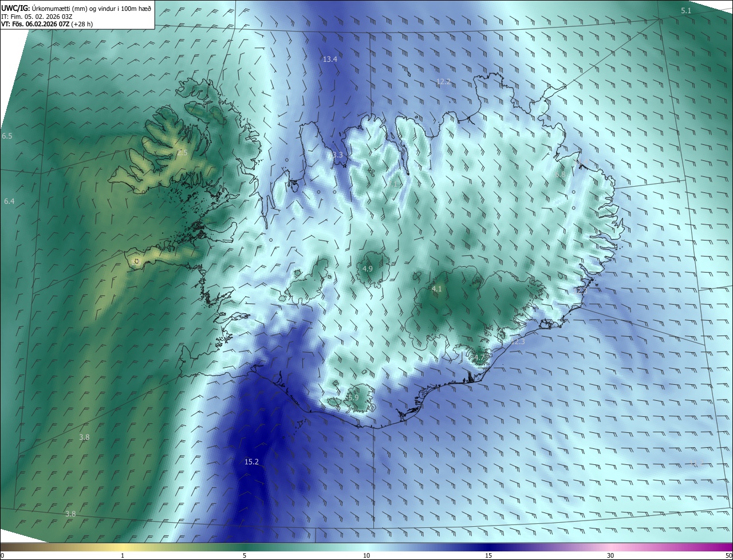This screenshot has height=560, width=733.
Task: Click the 5.9 value on southern glacier
Action: 353,397
